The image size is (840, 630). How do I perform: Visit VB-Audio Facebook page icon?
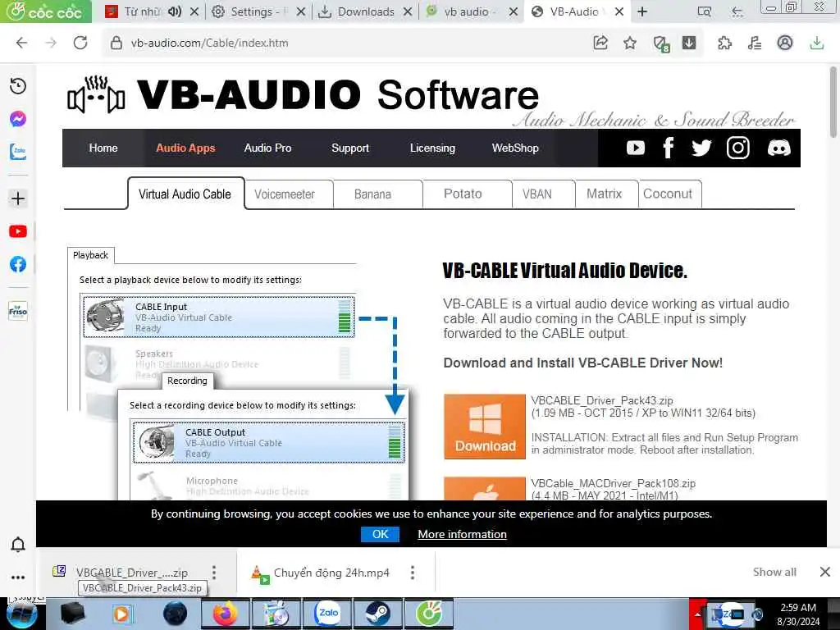click(668, 148)
